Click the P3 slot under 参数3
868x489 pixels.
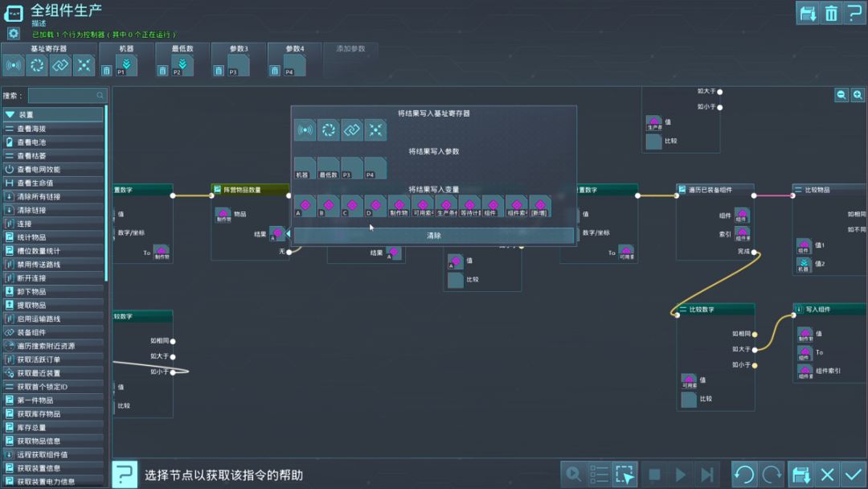point(238,65)
